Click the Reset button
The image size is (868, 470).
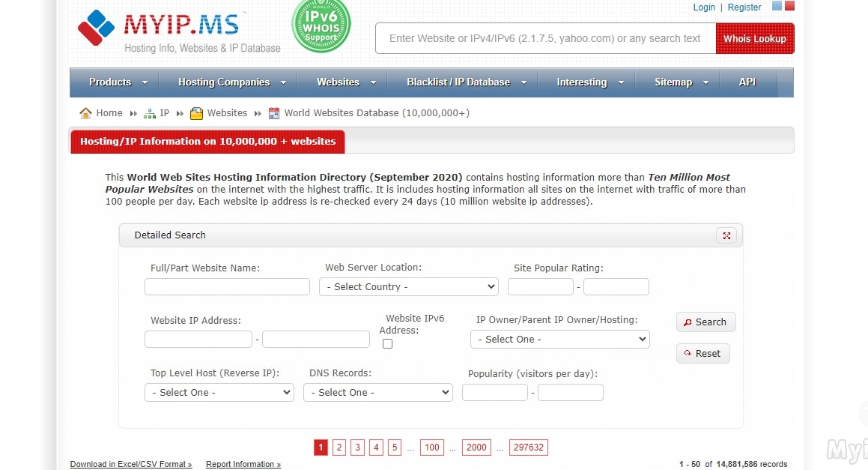702,354
